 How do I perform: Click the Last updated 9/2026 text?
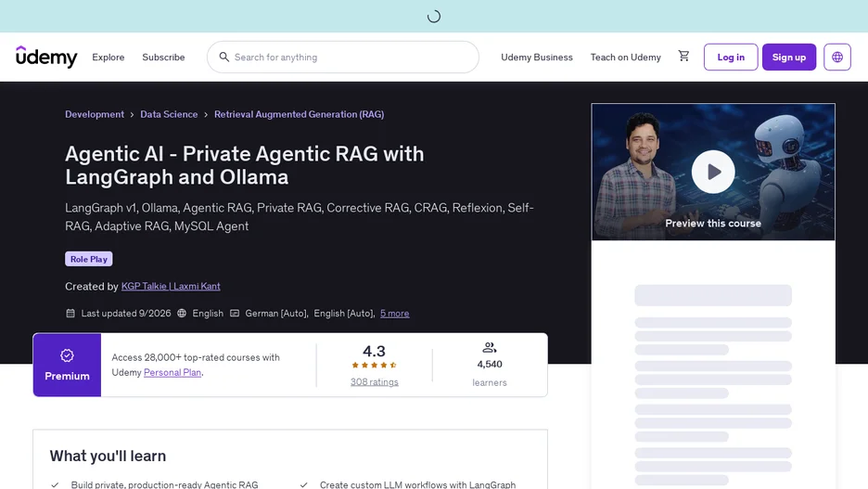coord(126,314)
